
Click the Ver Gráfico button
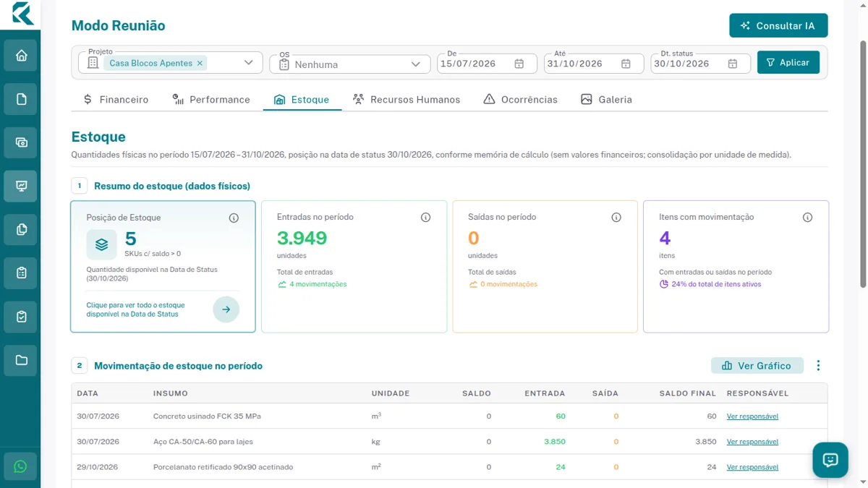tap(757, 366)
